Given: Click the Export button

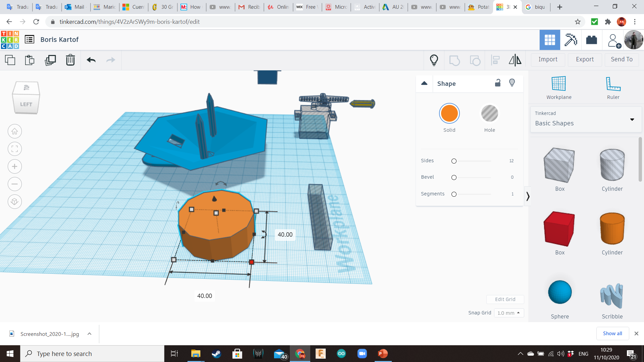Looking at the screenshot, I should tap(585, 59).
